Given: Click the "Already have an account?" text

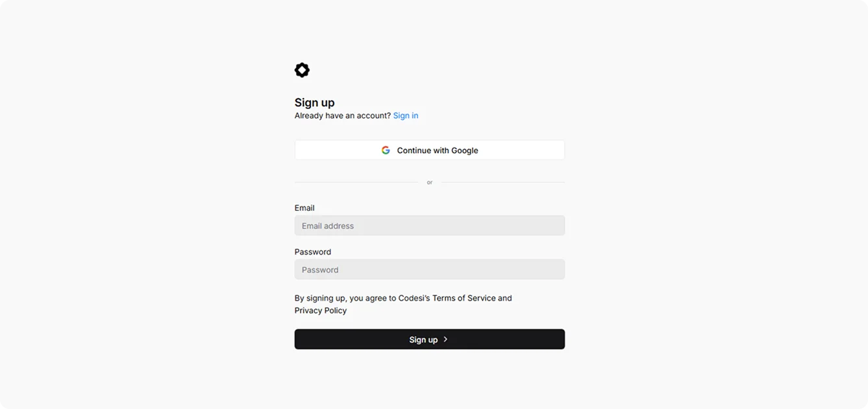Looking at the screenshot, I should pyautogui.click(x=343, y=116).
